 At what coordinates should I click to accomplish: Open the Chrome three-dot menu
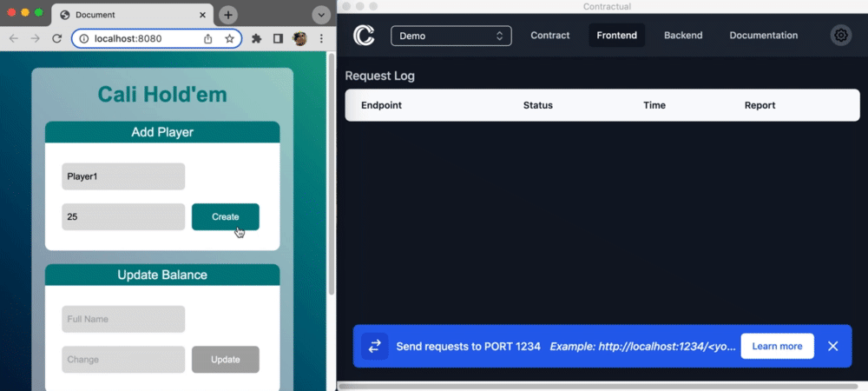click(x=321, y=38)
